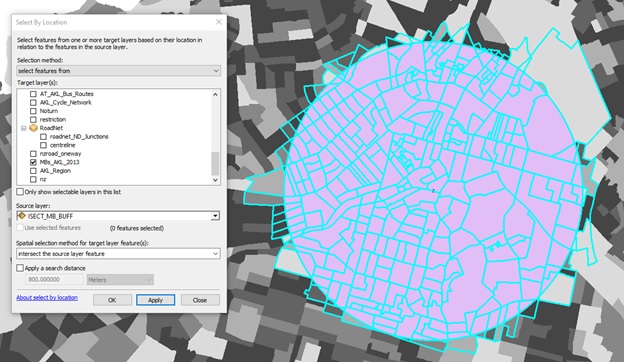Screen dimensions: 624x362
Task: Click the Apply button
Action: (156, 300)
